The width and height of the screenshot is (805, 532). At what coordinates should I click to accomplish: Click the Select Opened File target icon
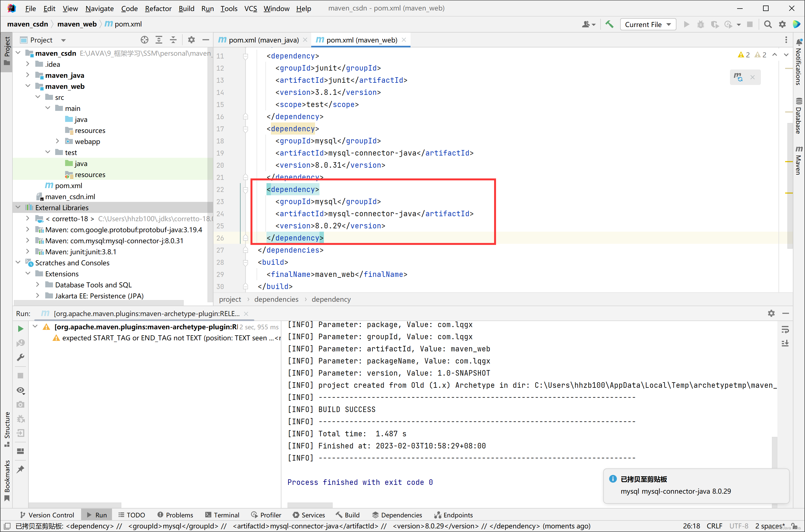tap(145, 40)
